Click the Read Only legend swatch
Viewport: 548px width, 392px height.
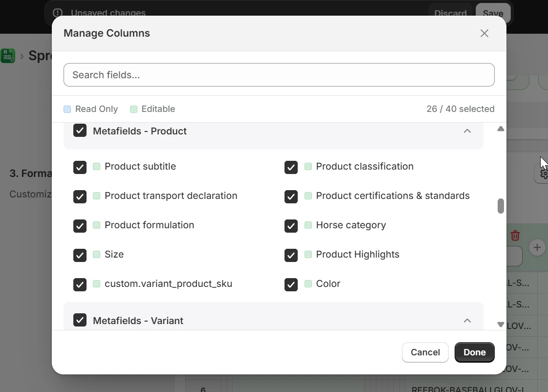coord(67,109)
